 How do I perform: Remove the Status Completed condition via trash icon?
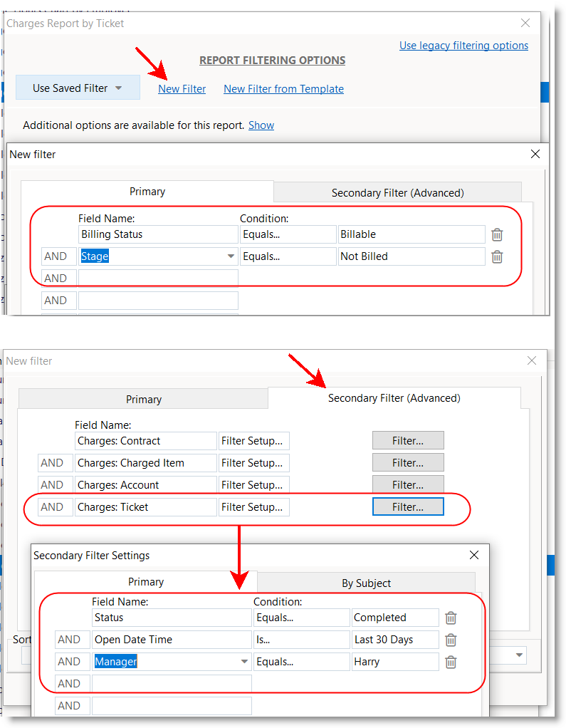(451, 618)
